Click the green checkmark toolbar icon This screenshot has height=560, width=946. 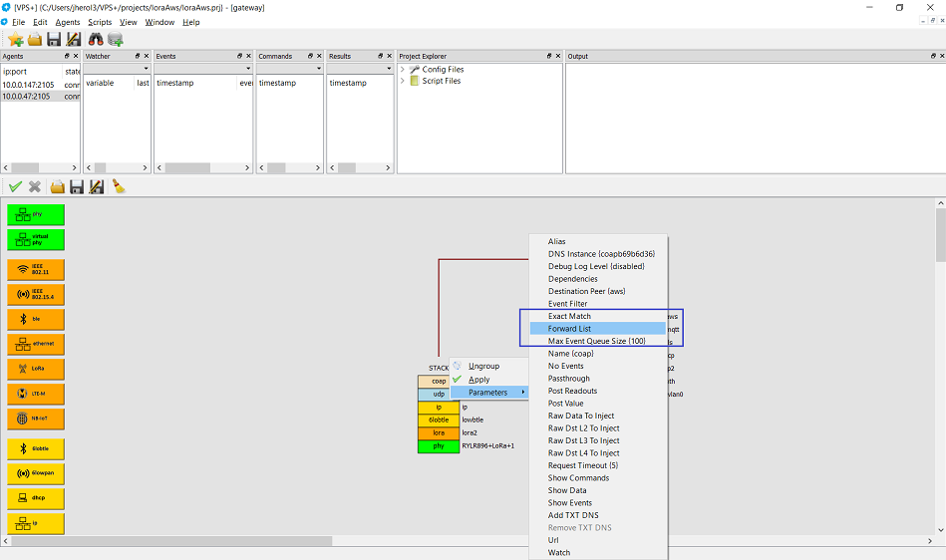click(15, 186)
